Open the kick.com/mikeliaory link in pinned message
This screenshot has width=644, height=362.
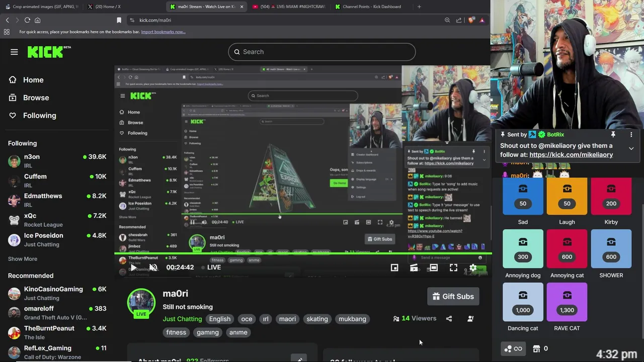tap(571, 155)
